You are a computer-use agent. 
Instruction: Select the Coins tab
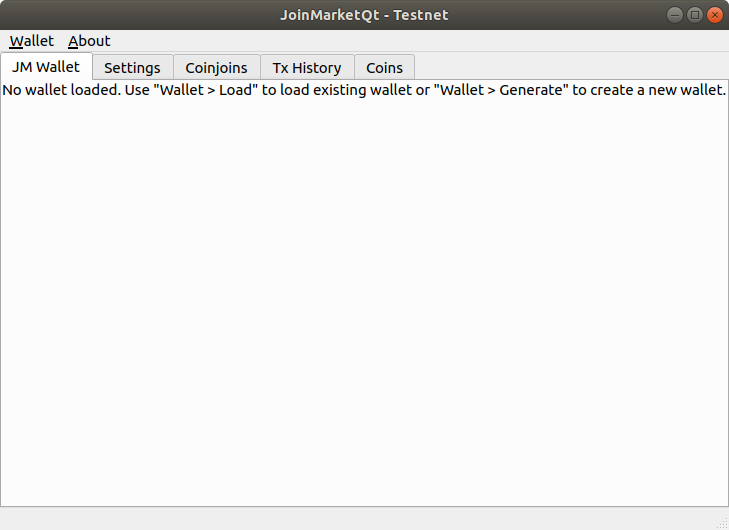384,68
